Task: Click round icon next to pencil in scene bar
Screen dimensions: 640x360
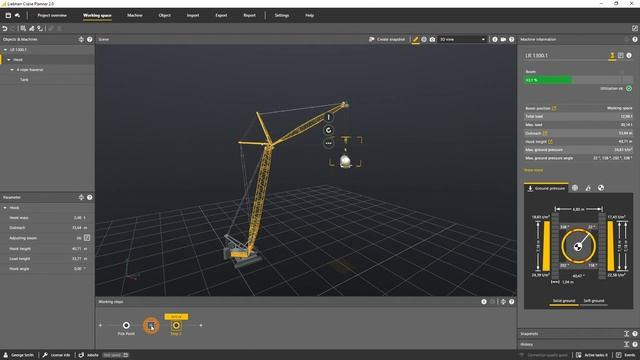Action: point(424,39)
